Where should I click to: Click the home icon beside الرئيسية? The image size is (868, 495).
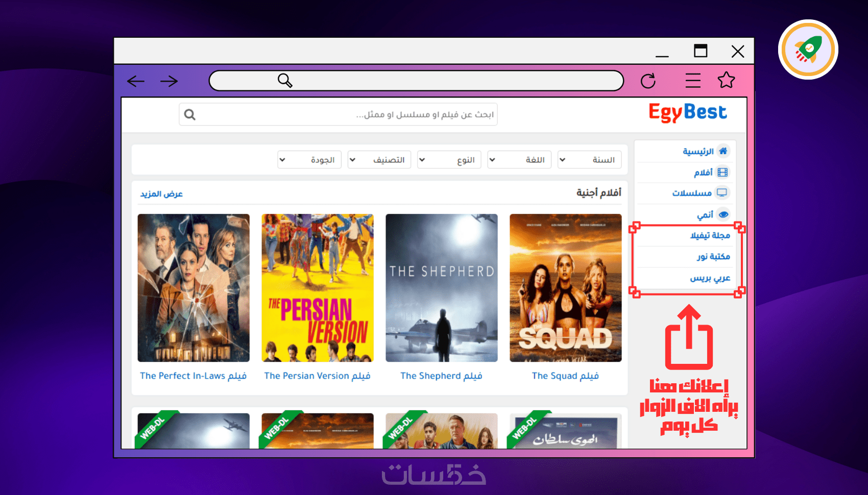pyautogui.click(x=723, y=151)
